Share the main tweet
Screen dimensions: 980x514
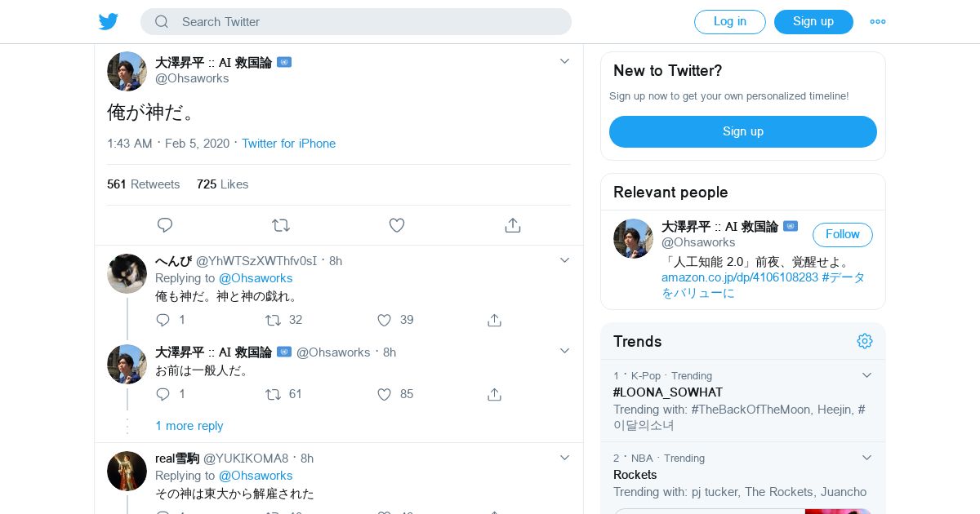tap(513, 225)
